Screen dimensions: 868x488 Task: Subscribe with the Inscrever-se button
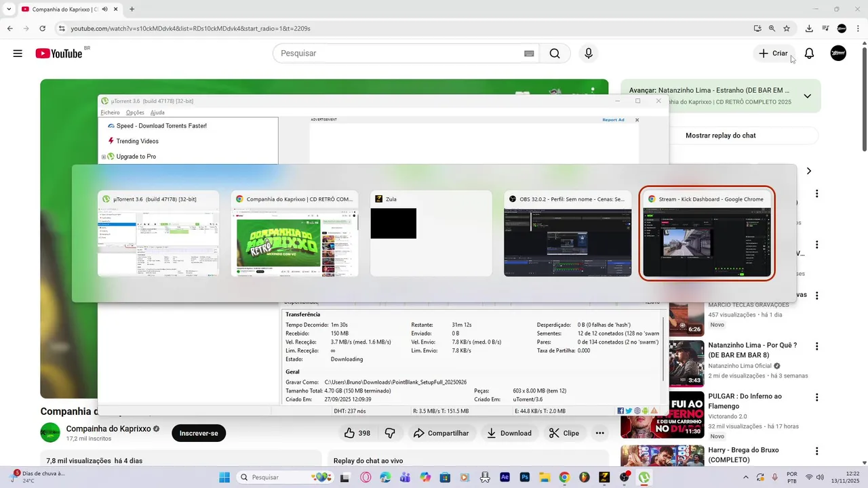coord(199,433)
